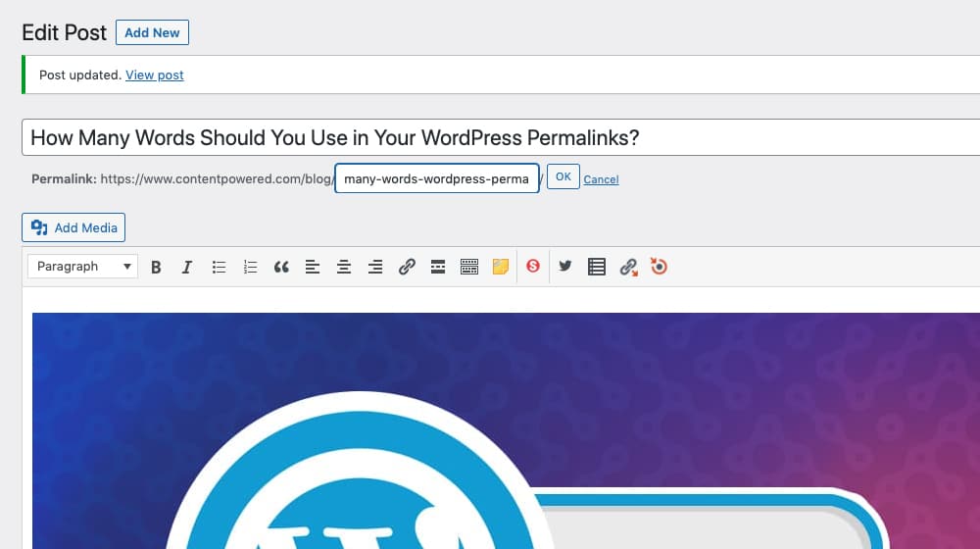Click into the permalink slug field

point(437,178)
